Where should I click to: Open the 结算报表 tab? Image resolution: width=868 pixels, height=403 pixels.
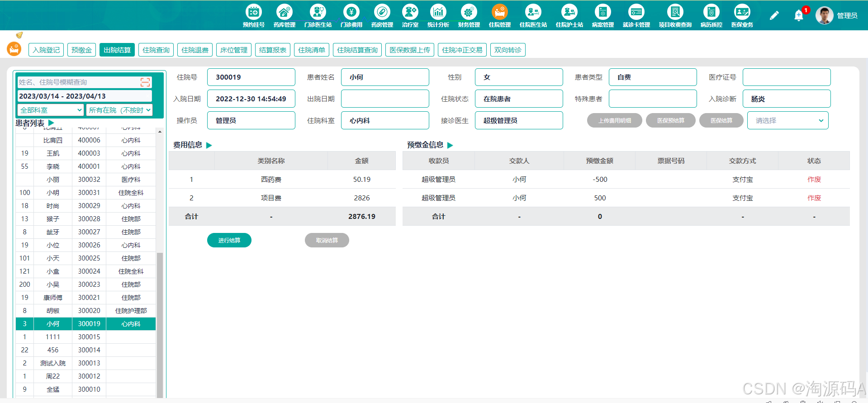point(273,50)
